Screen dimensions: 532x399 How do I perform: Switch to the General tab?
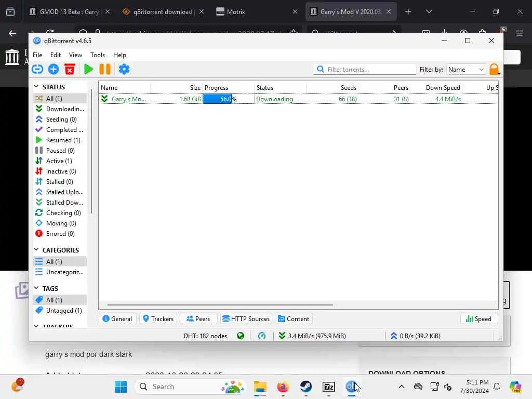117,319
